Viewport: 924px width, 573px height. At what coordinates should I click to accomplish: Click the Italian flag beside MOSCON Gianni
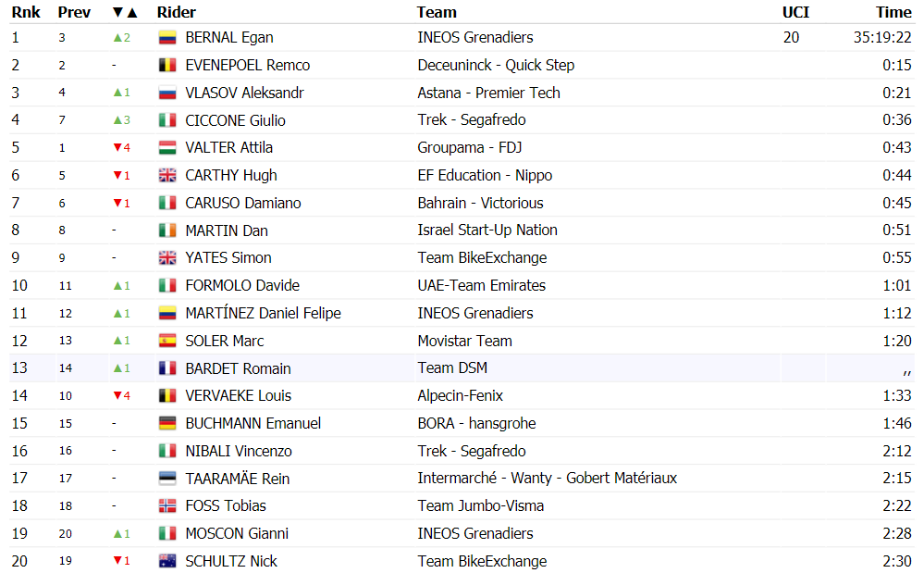(x=167, y=533)
